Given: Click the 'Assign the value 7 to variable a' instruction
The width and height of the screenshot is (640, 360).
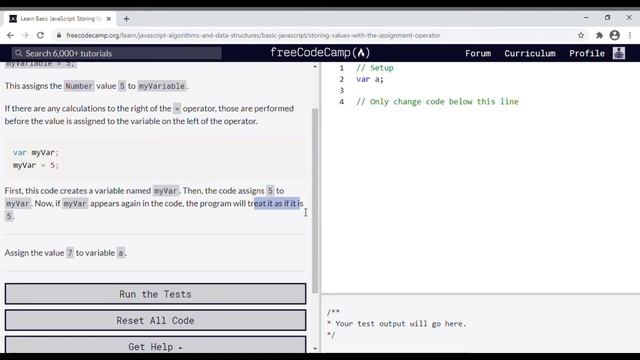Looking at the screenshot, I should pos(66,253).
